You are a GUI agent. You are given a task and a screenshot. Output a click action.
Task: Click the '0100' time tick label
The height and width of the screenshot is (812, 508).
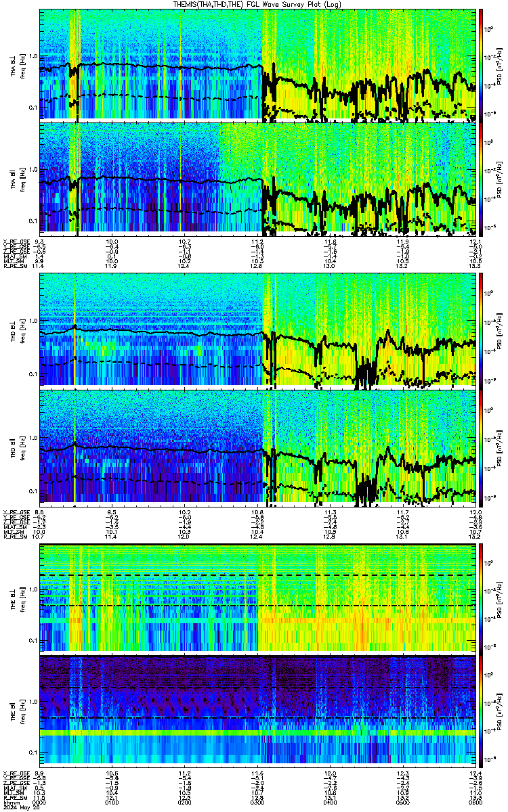point(112,801)
